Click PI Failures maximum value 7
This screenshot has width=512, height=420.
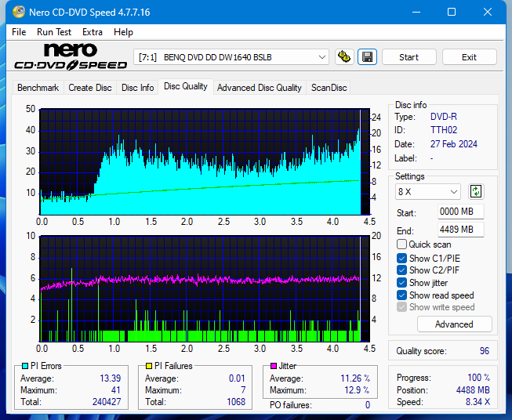(x=243, y=390)
